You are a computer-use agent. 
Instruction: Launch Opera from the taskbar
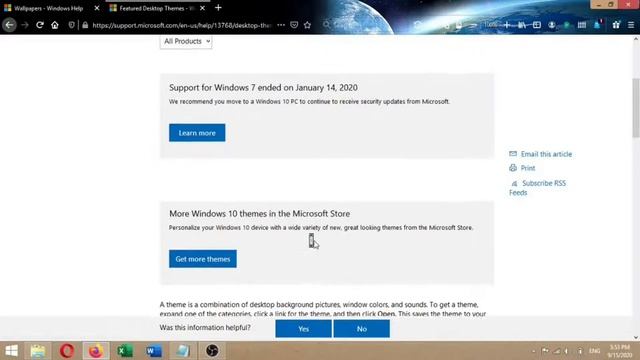coord(67,351)
